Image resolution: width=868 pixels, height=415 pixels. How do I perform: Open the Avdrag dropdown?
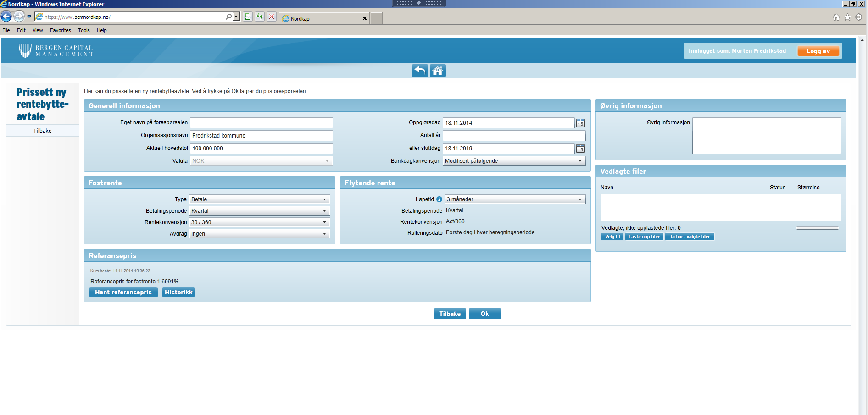[260, 234]
